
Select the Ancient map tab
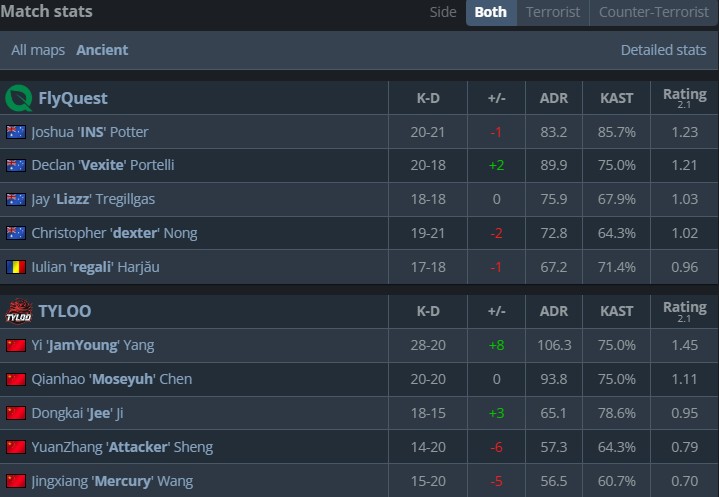coord(102,50)
